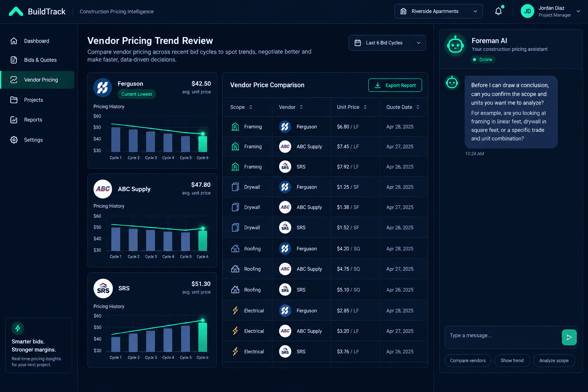
Task: Open the notifications bell
Action: click(498, 11)
